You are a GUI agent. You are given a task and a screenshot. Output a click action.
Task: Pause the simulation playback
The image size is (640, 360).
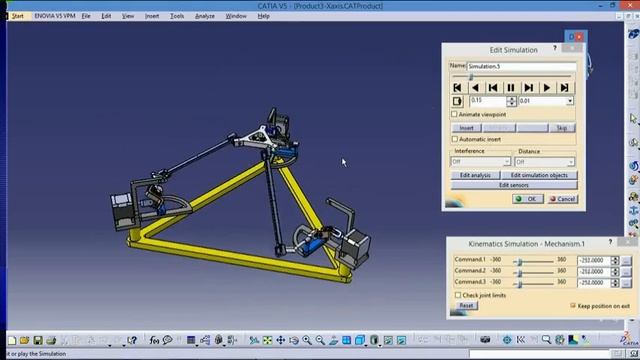[x=511, y=87]
